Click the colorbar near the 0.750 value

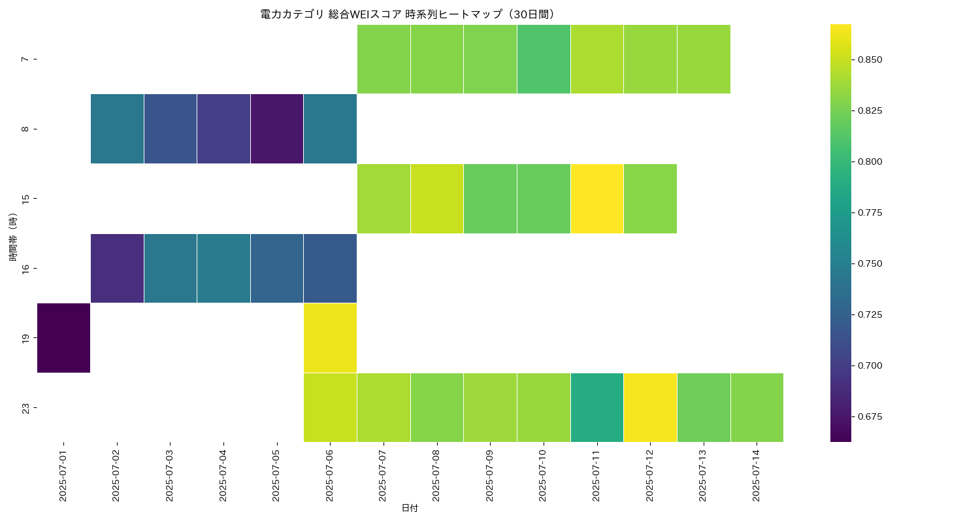[841, 263]
